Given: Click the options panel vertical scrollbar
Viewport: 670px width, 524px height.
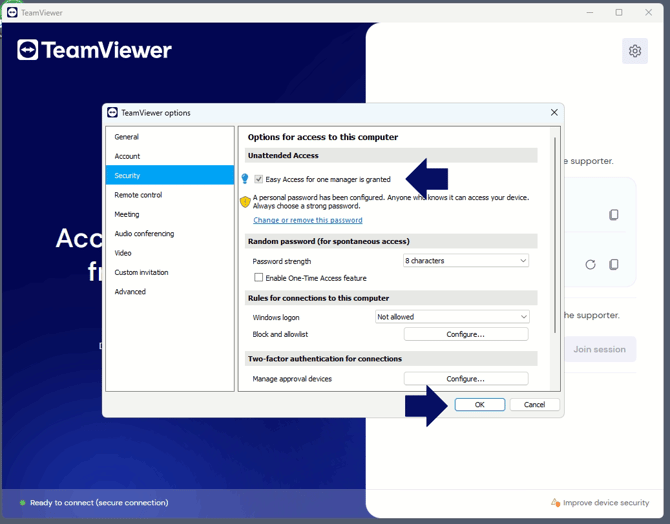Looking at the screenshot, I should click(555, 235).
